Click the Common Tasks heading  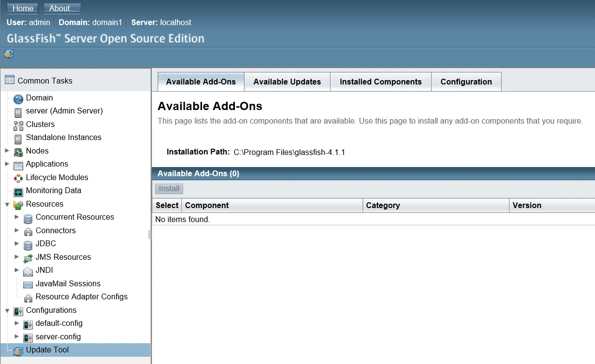click(45, 81)
